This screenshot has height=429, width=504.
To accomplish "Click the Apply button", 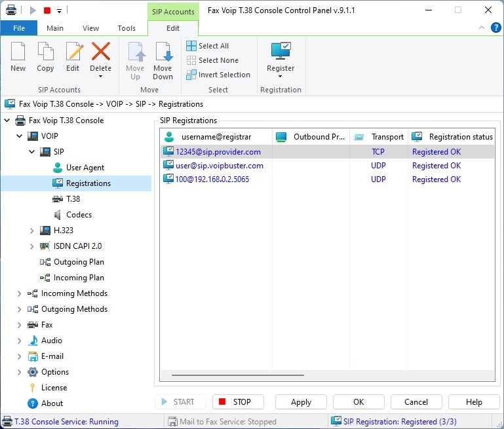I will click(x=301, y=402).
